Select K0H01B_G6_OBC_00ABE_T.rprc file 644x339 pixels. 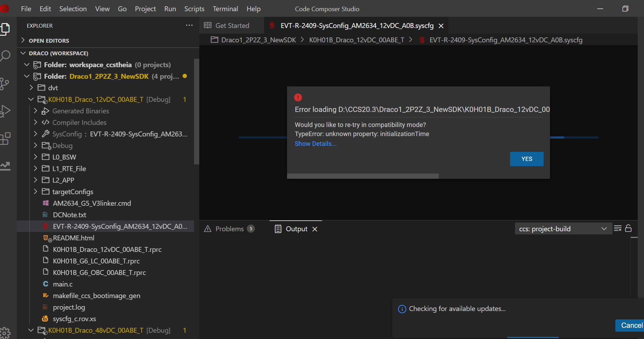coord(99,273)
